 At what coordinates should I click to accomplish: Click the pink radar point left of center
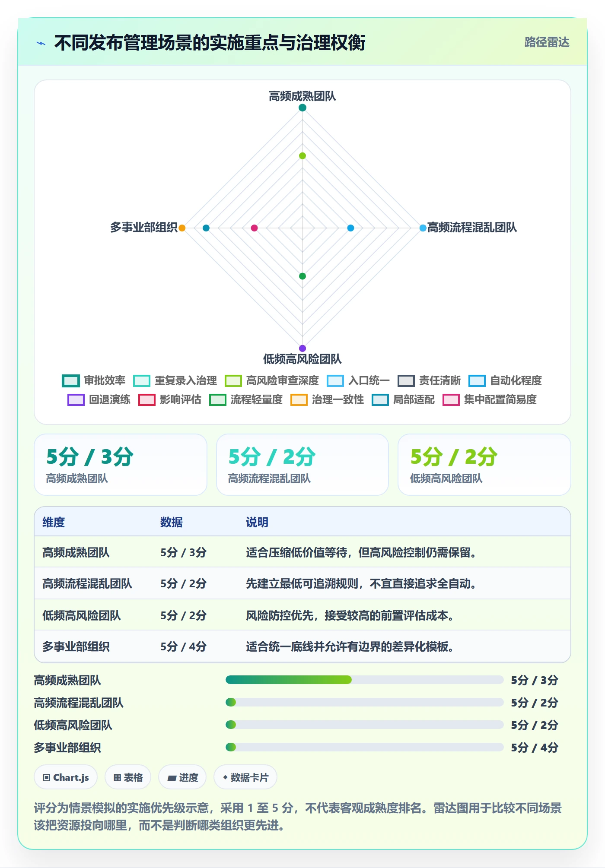[x=254, y=228]
